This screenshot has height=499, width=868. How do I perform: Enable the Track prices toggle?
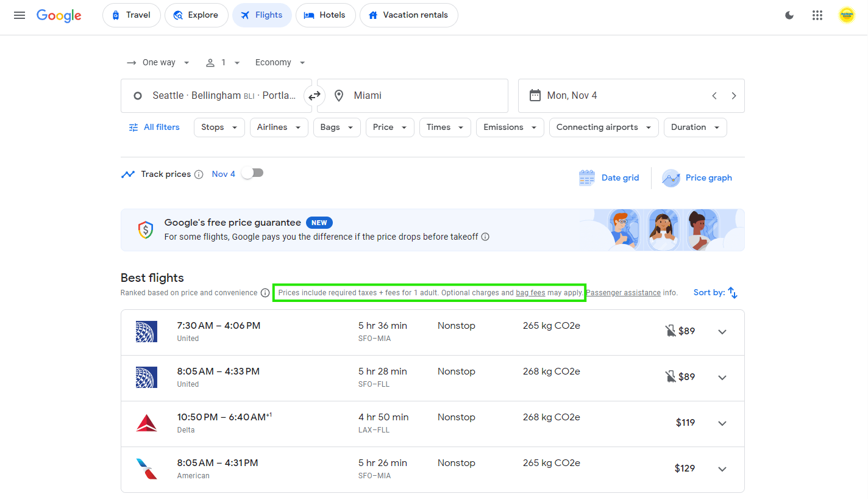pyautogui.click(x=252, y=173)
